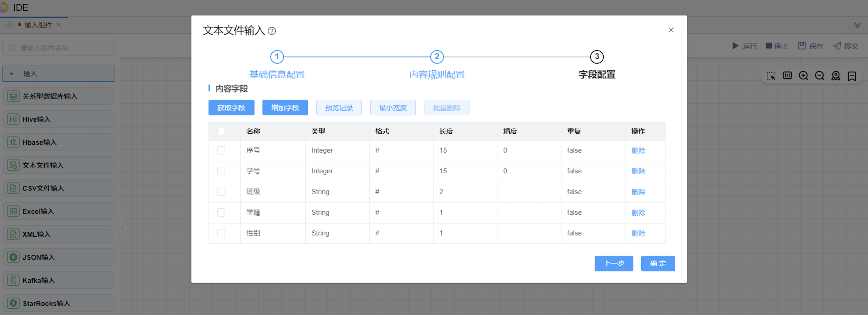Switch to the 输入组件 tab
This screenshot has height=315, width=868.
[38, 25]
